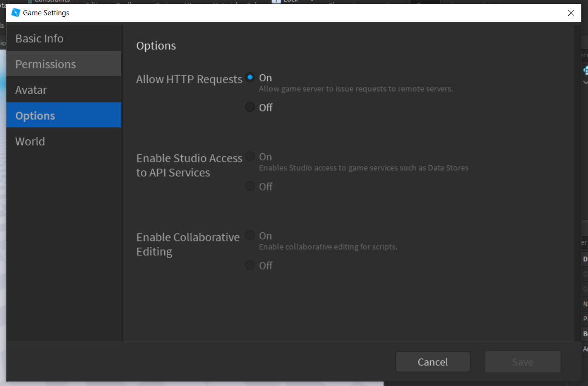The width and height of the screenshot is (588, 386).
Task: Click the Options heading in the settings panel
Action: [156, 45]
